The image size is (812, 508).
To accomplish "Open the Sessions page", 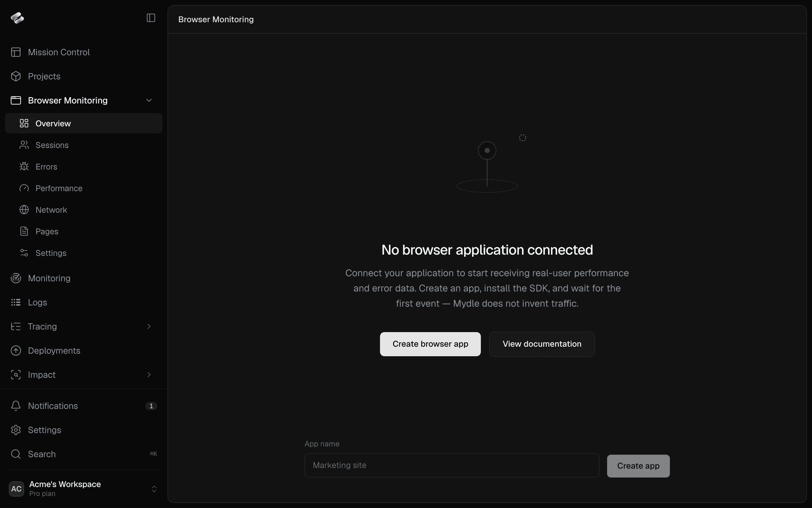I will click(83, 145).
